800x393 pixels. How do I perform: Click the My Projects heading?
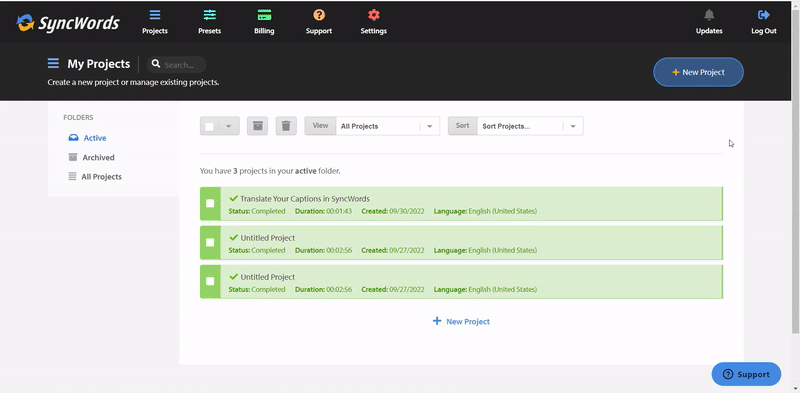coord(99,64)
